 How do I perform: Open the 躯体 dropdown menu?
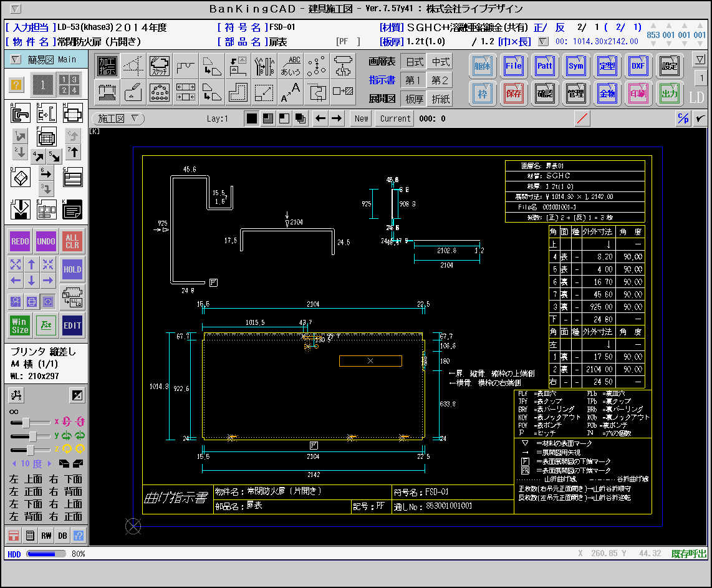tap(482, 66)
